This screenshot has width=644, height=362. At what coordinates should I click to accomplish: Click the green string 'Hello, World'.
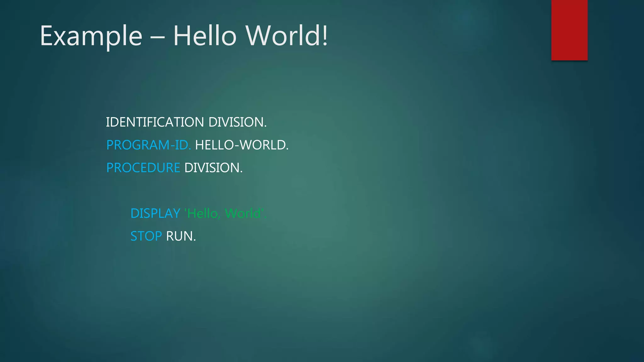pyautogui.click(x=225, y=213)
